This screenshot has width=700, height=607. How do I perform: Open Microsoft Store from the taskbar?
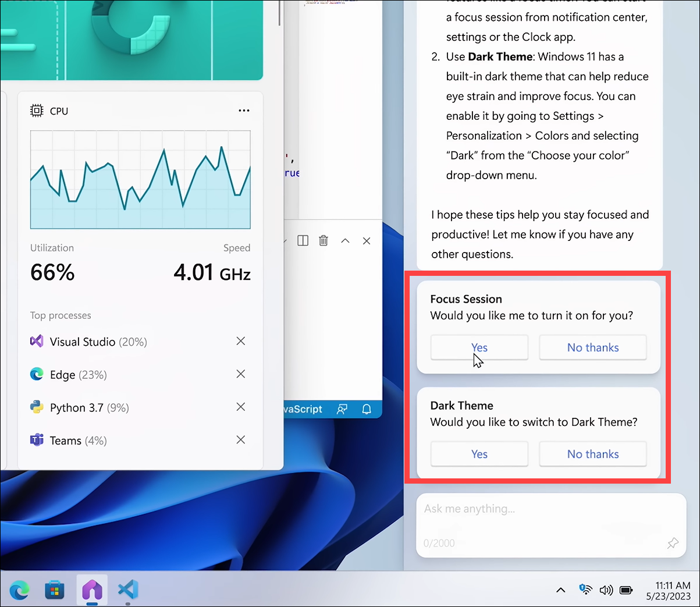[x=55, y=590]
